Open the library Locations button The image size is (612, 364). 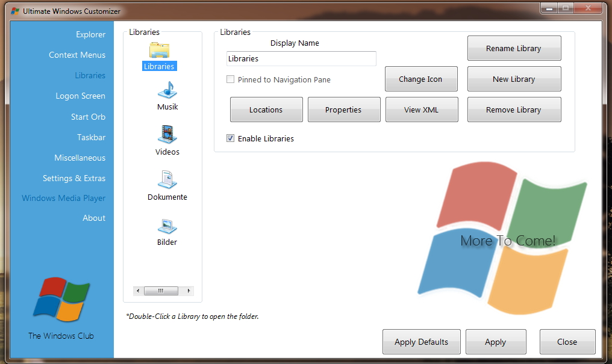(266, 110)
